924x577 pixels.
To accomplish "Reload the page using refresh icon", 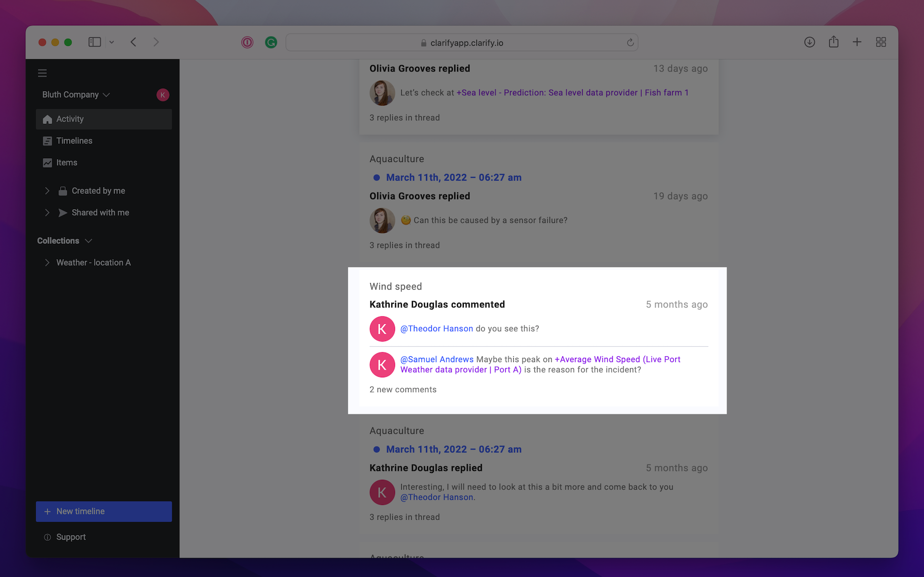I will (x=630, y=43).
